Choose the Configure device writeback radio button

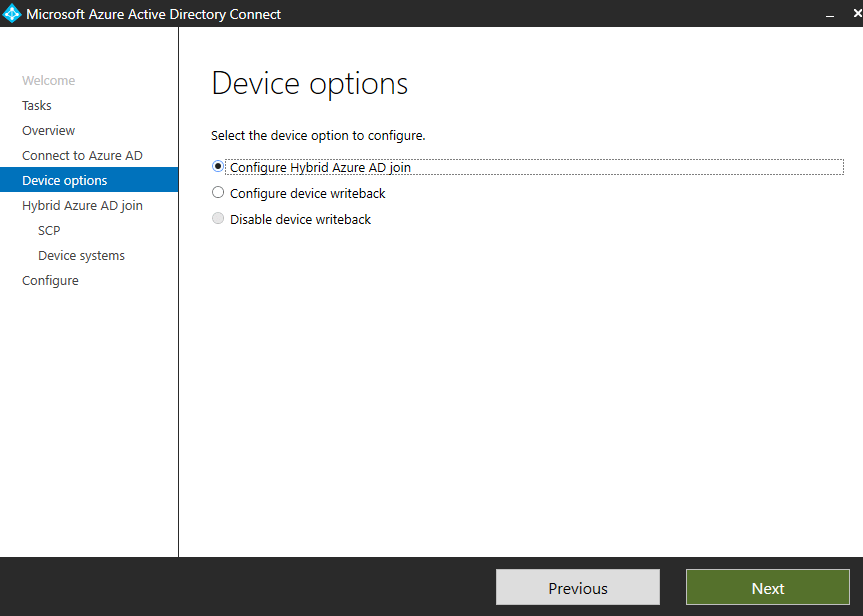pos(218,193)
